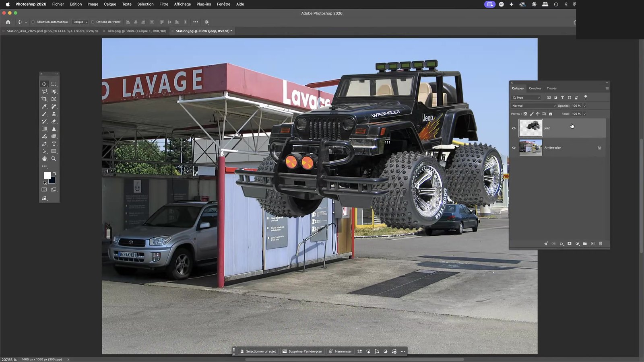Hide the Arrière-plan layer

click(x=514, y=148)
